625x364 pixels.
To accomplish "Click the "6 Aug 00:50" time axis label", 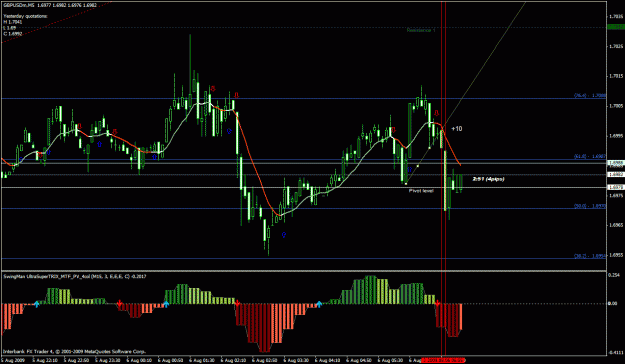I will [171, 360].
